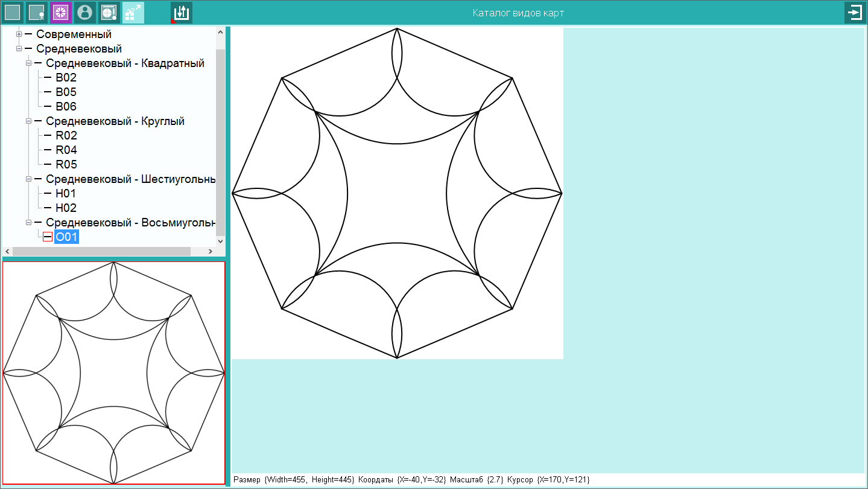The width and height of the screenshot is (868, 489).
Task: Click the square with certificate badge icon
Action: pyautogui.click(x=37, y=13)
